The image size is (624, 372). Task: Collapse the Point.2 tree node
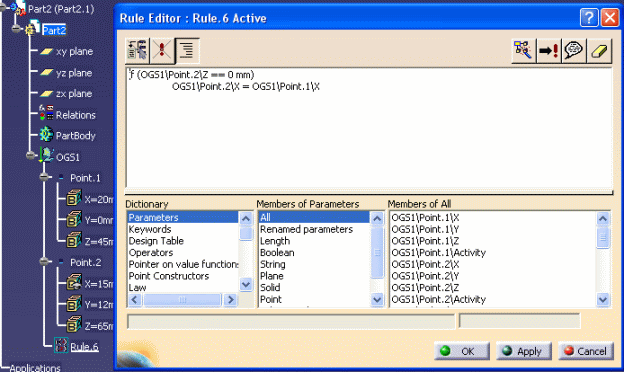tap(44, 261)
